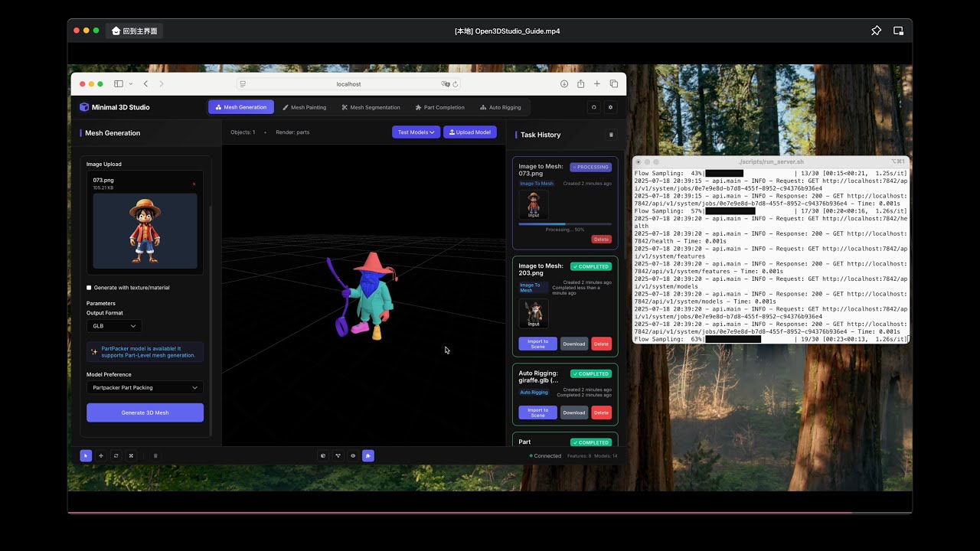Remove uploaded 073.png with red x
The height and width of the screenshot is (551, 980).
[x=194, y=184]
